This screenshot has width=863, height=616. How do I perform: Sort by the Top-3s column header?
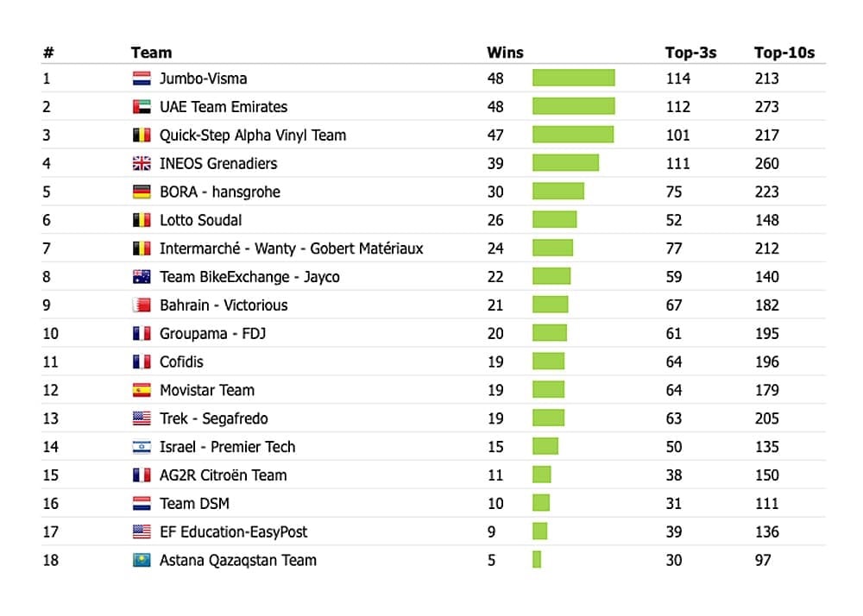click(690, 53)
